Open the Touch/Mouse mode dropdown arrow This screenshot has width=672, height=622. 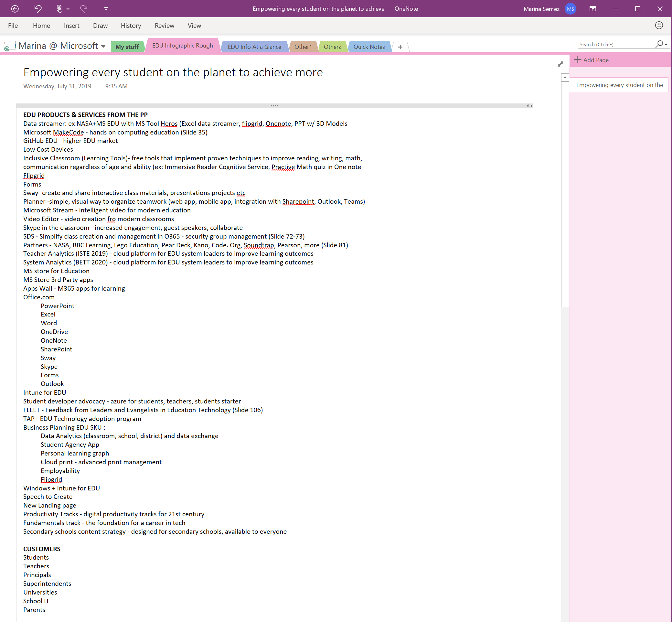click(68, 9)
